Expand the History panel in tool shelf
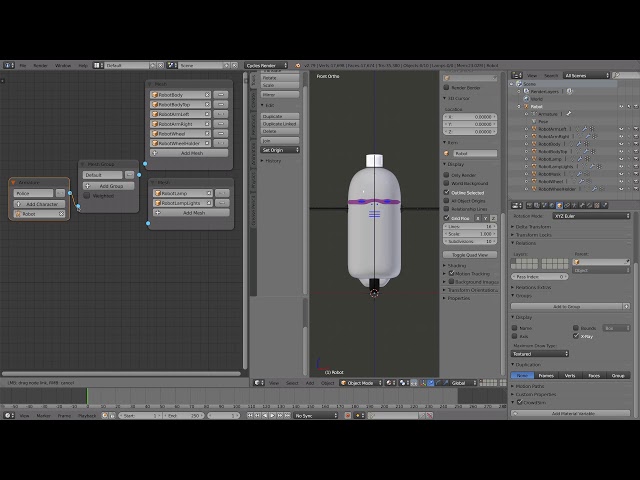 (271, 161)
